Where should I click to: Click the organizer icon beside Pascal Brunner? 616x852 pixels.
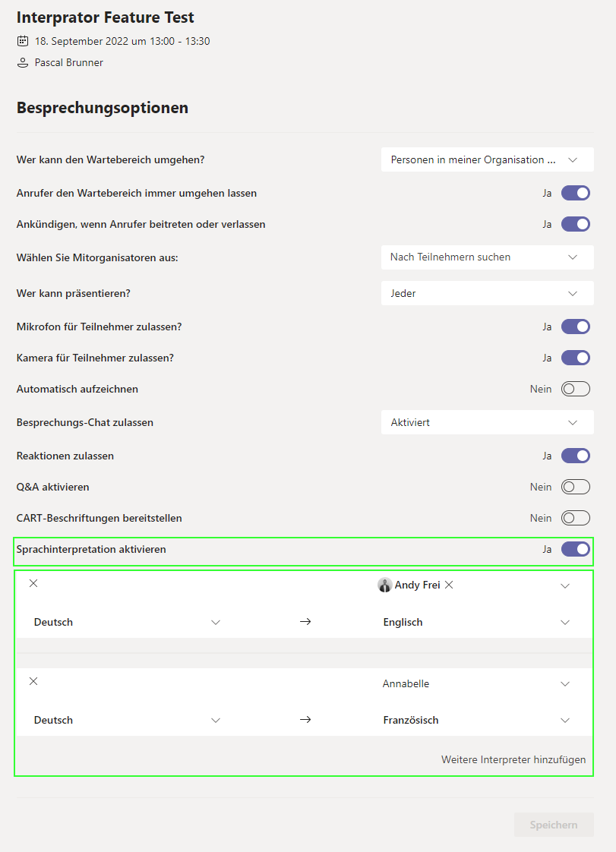(x=23, y=63)
